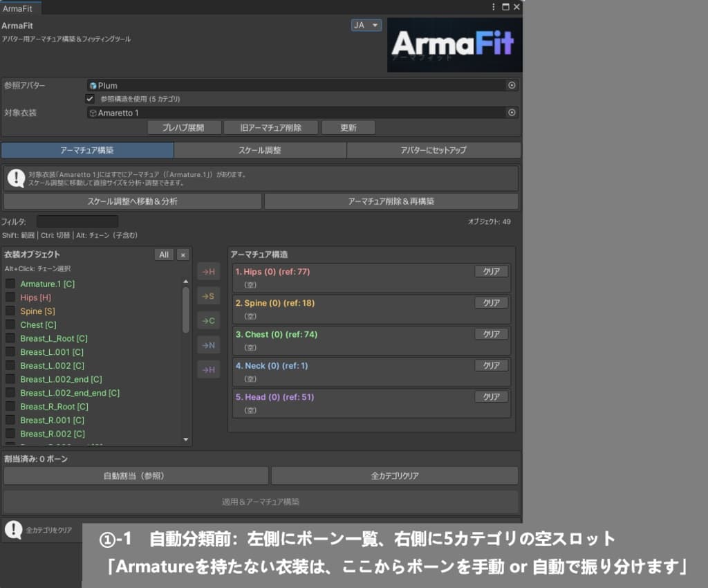Click the scrollbar thumb of costume object list
Image resolution: width=708 pixels, height=588 pixels.
[x=185, y=310]
